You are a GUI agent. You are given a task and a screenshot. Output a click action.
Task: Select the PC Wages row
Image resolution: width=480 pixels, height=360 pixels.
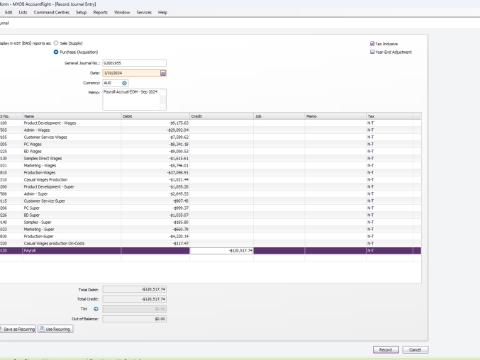[210, 144]
